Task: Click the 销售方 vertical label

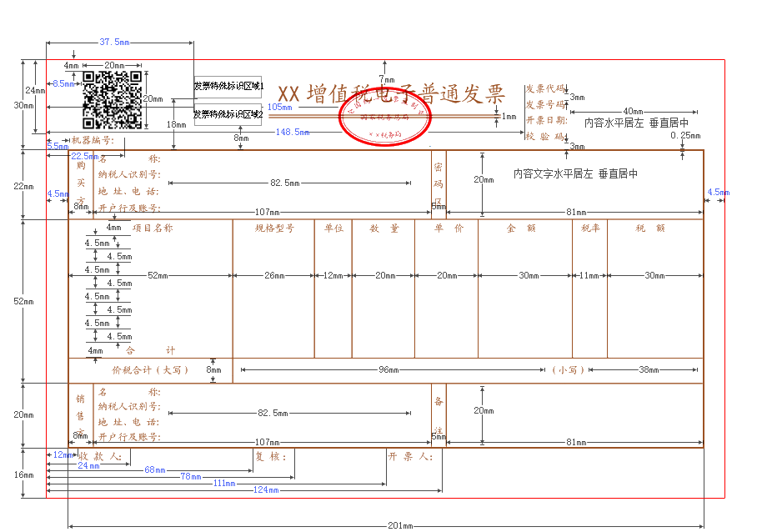Action: [80, 416]
